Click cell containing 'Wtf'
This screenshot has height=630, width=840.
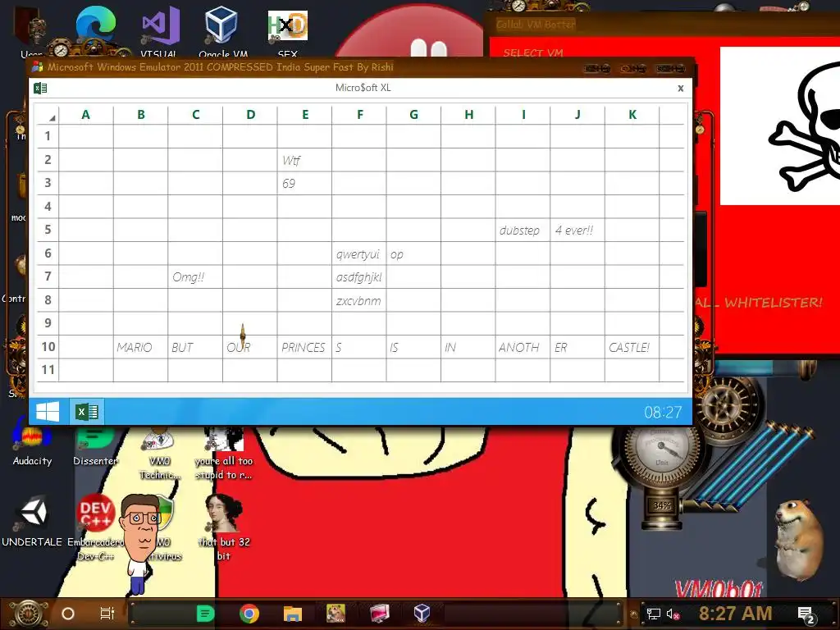tap(304, 160)
